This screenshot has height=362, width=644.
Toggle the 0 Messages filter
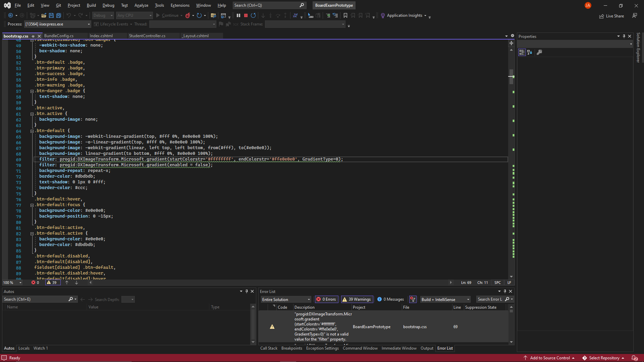(390, 299)
